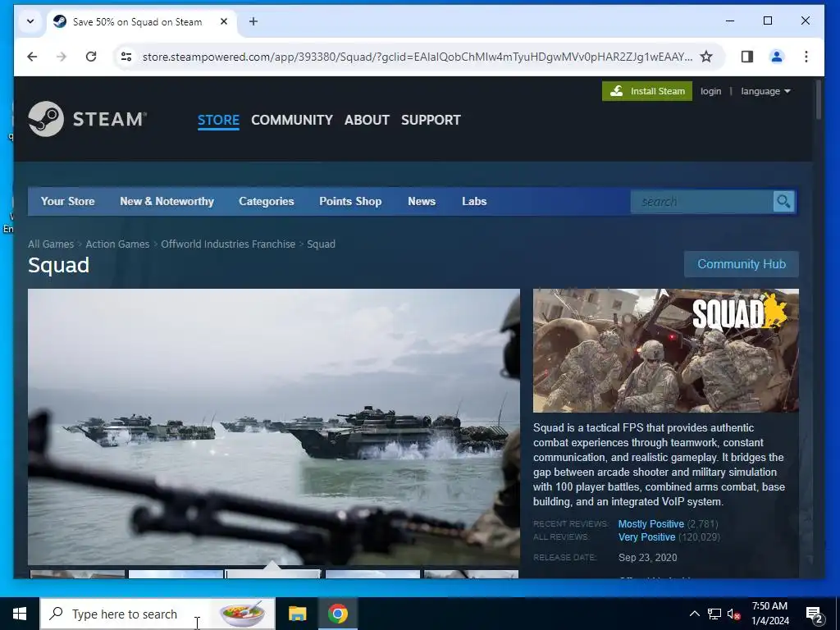Click Very Positive all reviews link
The height and width of the screenshot is (630, 840).
click(646, 537)
